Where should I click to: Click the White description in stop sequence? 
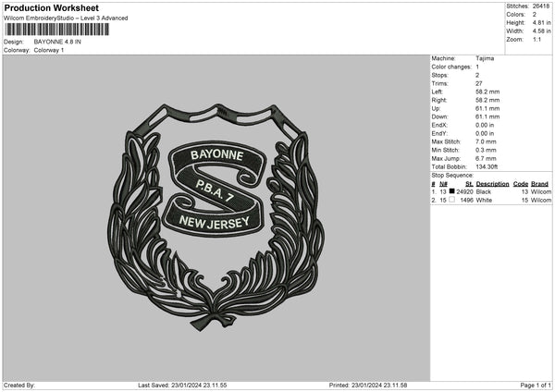484,201
